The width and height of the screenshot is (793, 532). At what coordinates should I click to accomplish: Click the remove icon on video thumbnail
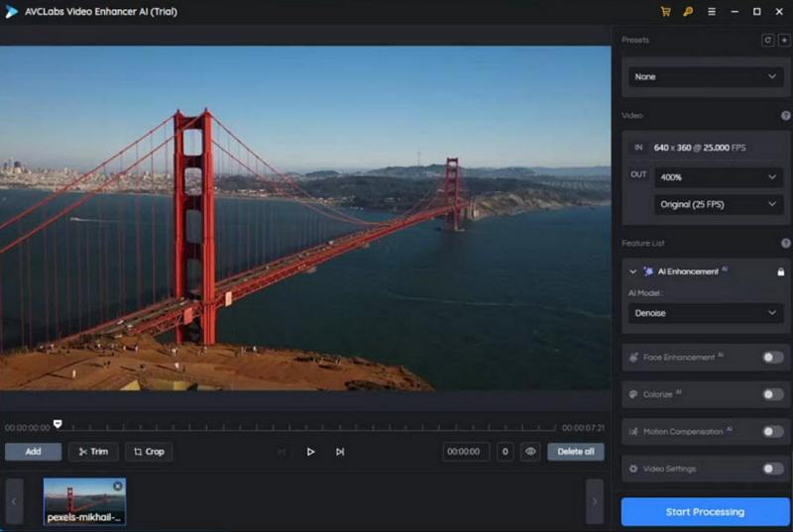click(118, 486)
